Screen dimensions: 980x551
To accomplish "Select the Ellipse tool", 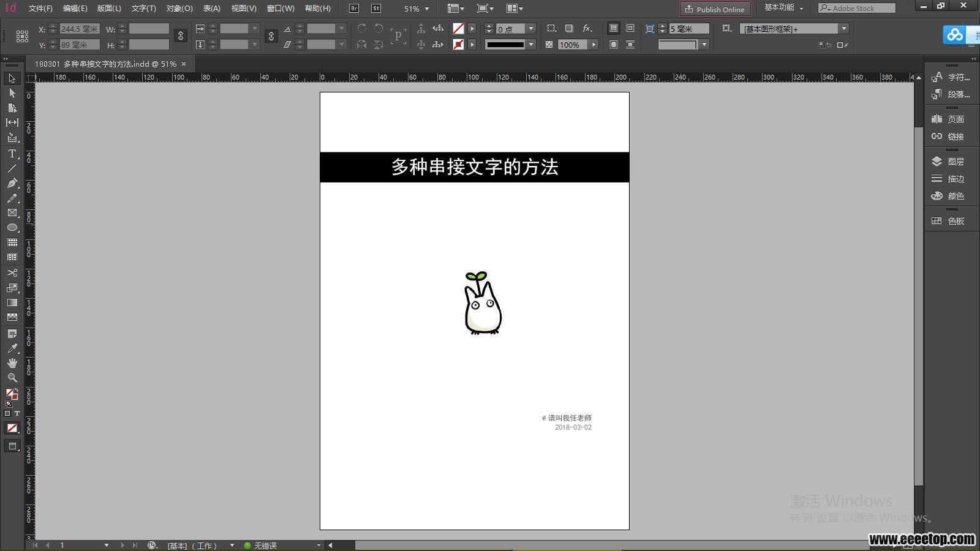I will pyautogui.click(x=12, y=228).
